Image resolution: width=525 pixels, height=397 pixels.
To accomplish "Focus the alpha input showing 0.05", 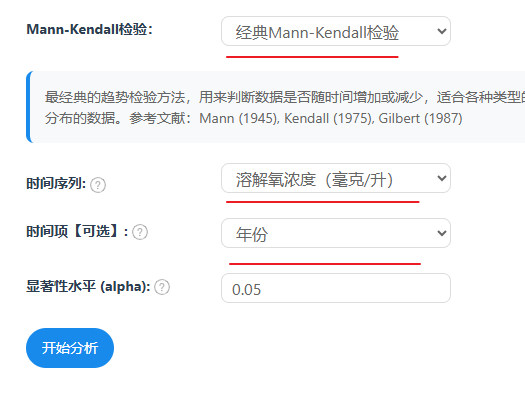I will 336,288.
